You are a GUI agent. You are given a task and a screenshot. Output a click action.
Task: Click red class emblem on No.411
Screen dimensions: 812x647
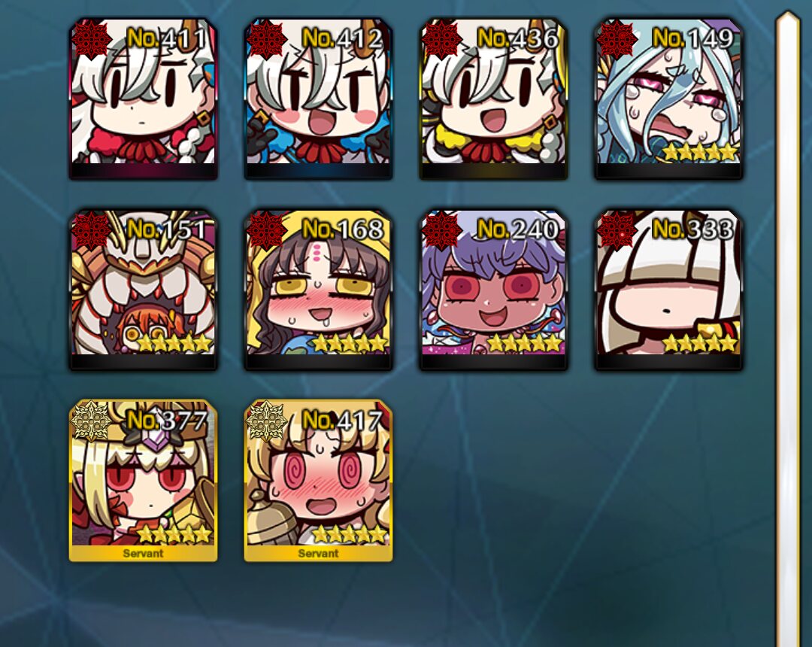tap(92, 39)
